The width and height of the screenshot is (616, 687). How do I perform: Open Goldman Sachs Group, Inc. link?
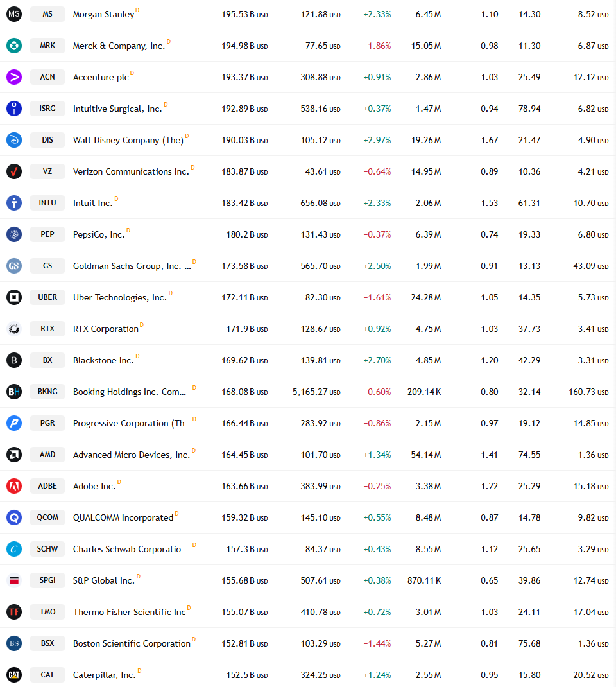pyautogui.click(x=132, y=266)
